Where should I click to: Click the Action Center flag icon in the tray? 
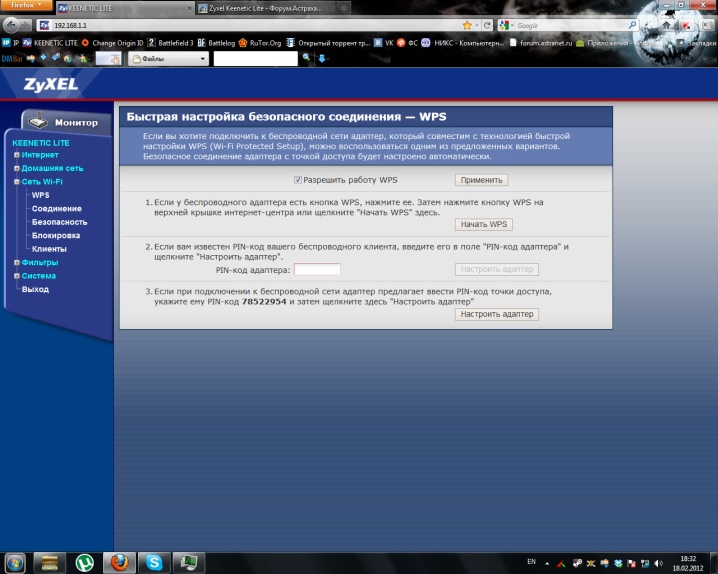[631, 563]
